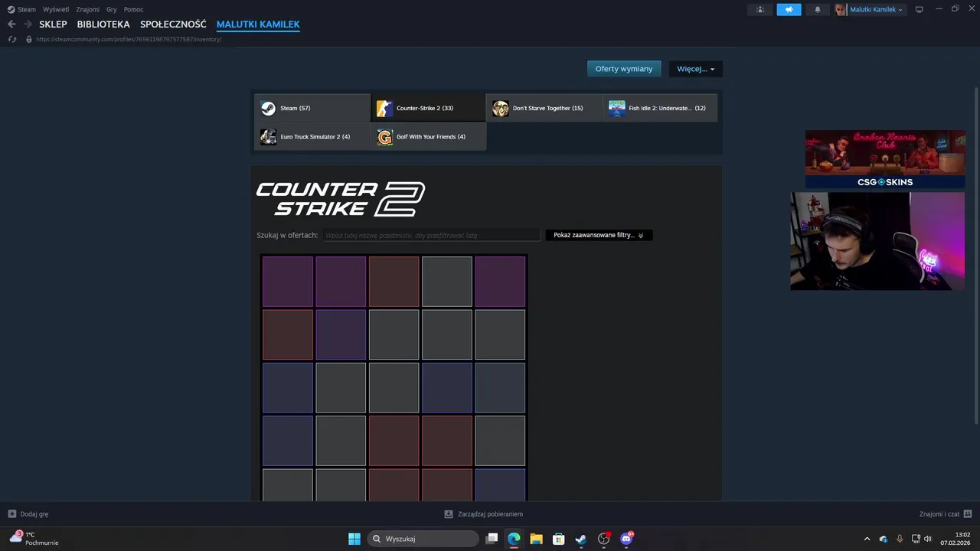This screenshot has width=980, height=551.
Task: Switch to Big Picture mode monitor icon
Action: [x=919, y=9]
